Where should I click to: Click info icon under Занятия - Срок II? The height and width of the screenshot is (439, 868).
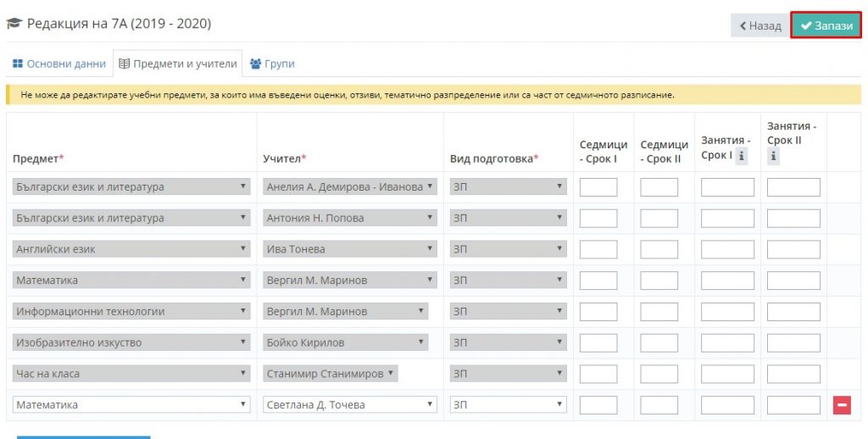click(773, 157)
